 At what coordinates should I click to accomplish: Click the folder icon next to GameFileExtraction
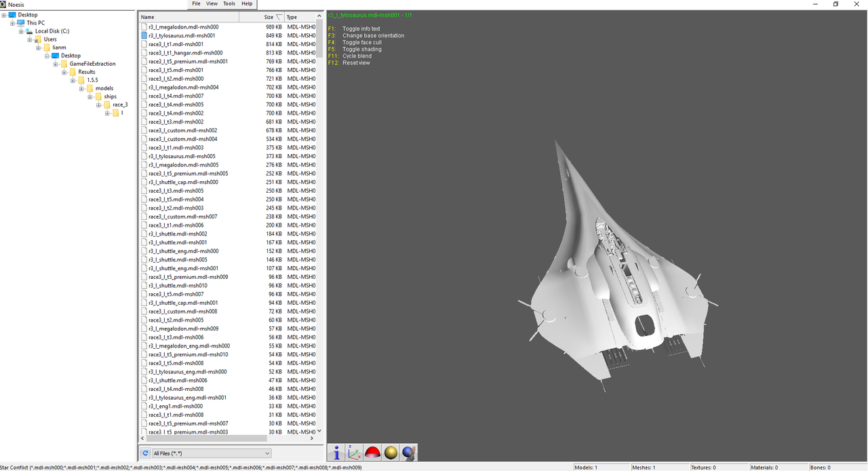[x=64, y=64]
